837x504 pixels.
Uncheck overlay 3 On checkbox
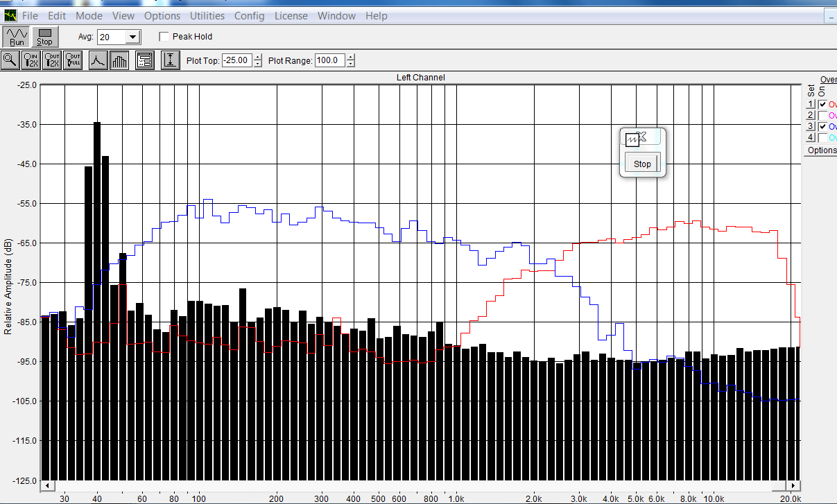822,126
